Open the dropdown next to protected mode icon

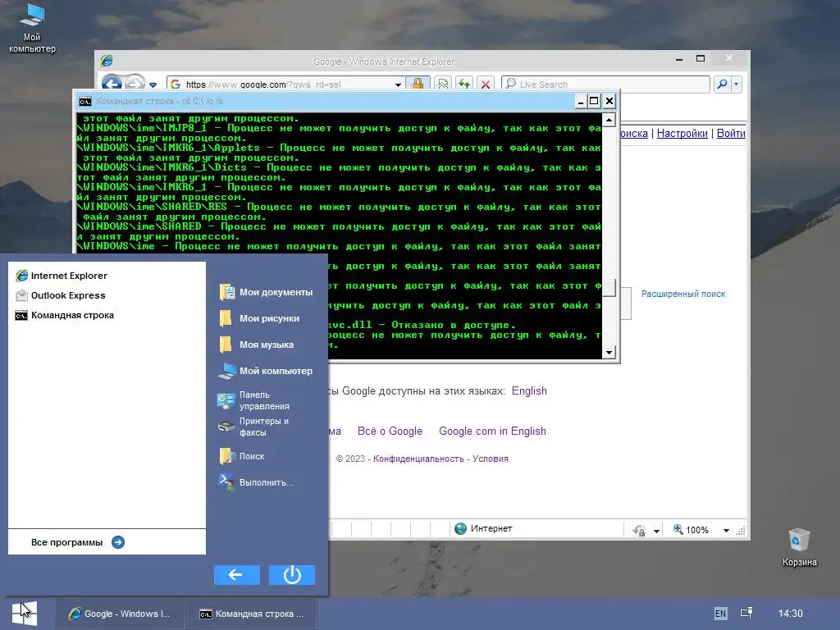(x=656, y=531)
